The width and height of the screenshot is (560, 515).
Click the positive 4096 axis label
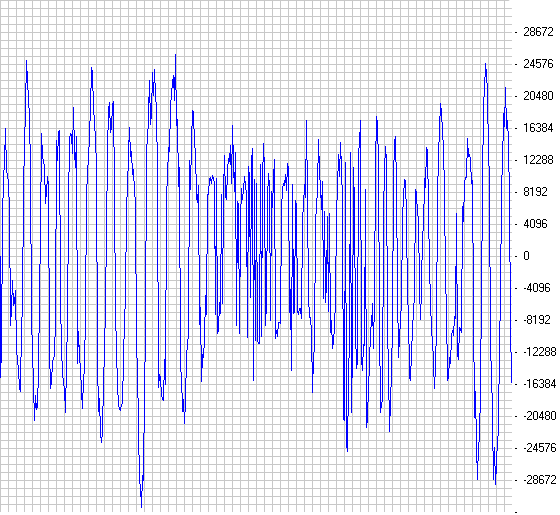click(x=535, y=224)
